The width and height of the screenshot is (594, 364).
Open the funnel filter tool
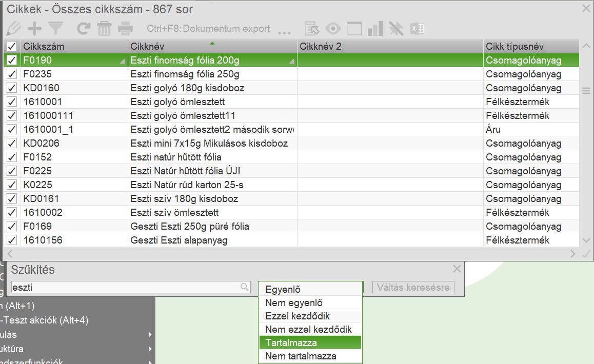56,29
